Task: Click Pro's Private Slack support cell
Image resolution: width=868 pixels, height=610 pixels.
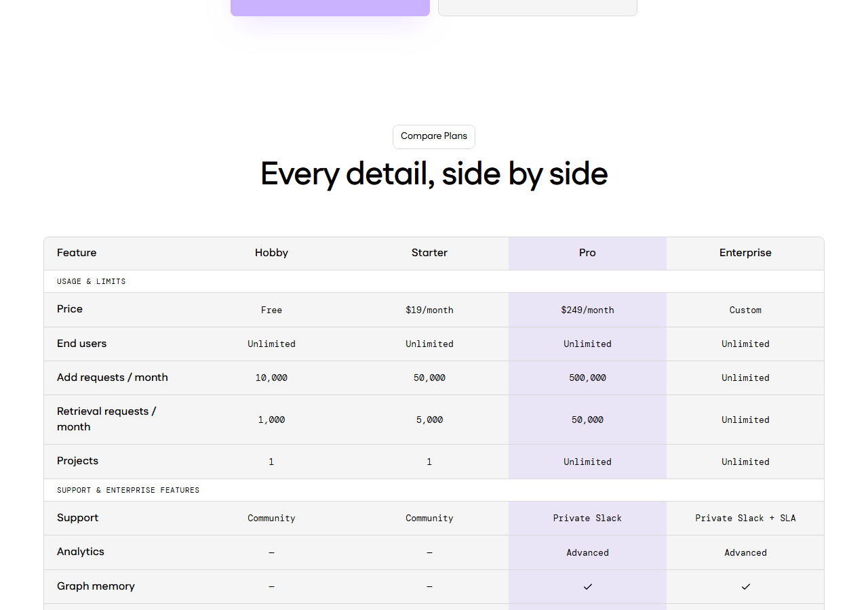Action: [x=587, y=518]
